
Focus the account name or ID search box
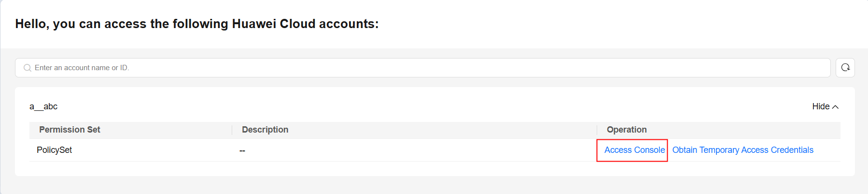[x=423, y=68]
